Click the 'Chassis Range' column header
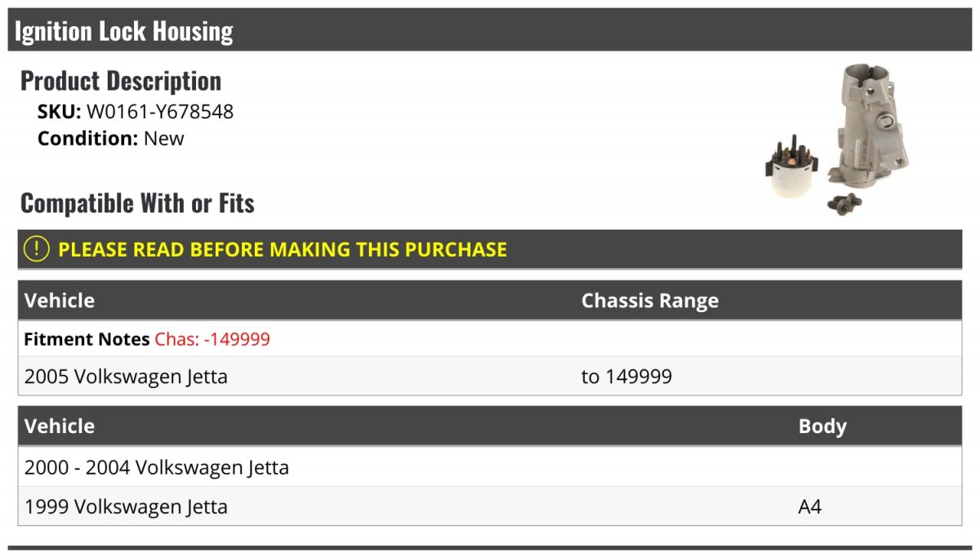The image size is (980, 558). pyautogui.click(x=649, y=301)
